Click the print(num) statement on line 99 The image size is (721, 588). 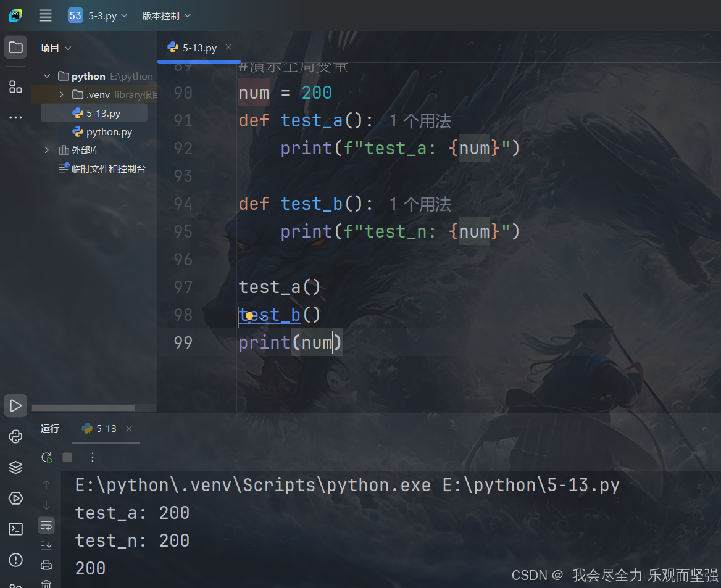click(290, 342)
